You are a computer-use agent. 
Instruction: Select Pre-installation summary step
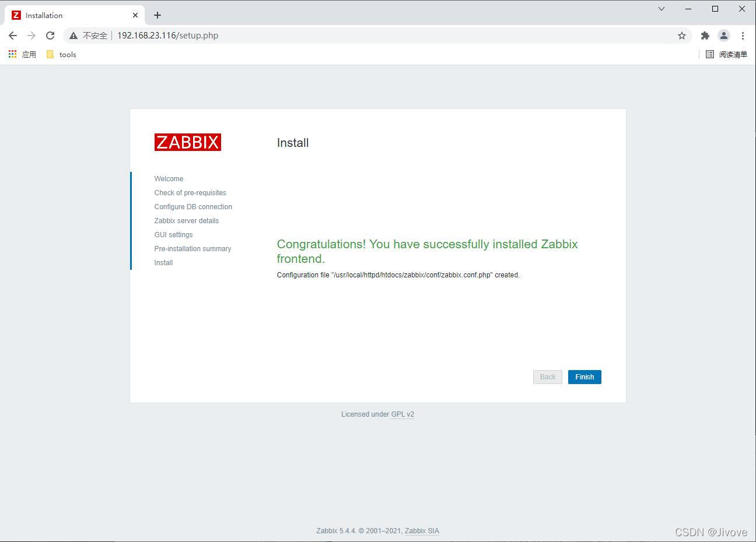click(192, 249)
